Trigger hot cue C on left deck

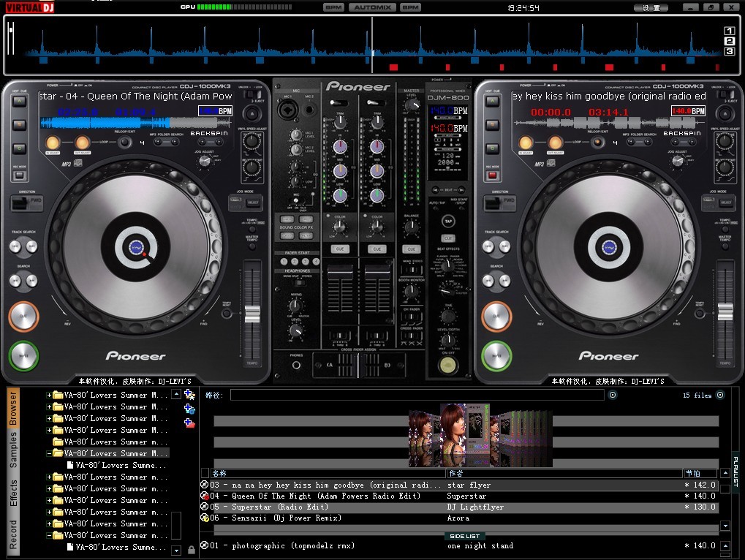point(20,148)
